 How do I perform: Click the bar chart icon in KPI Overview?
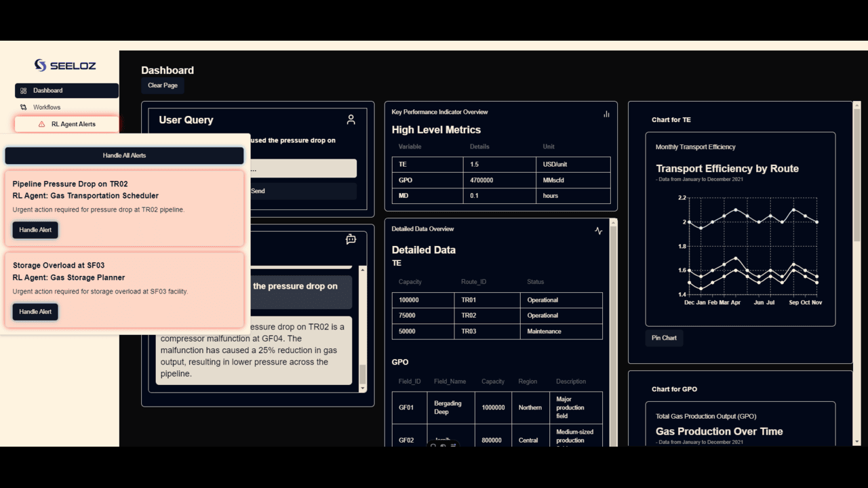click(606, 114)
